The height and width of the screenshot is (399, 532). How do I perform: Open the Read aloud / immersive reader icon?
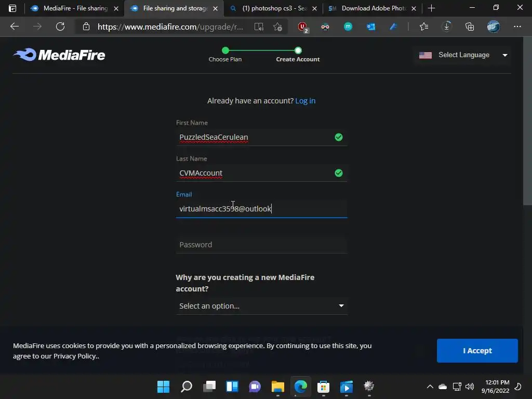[259, 27]
